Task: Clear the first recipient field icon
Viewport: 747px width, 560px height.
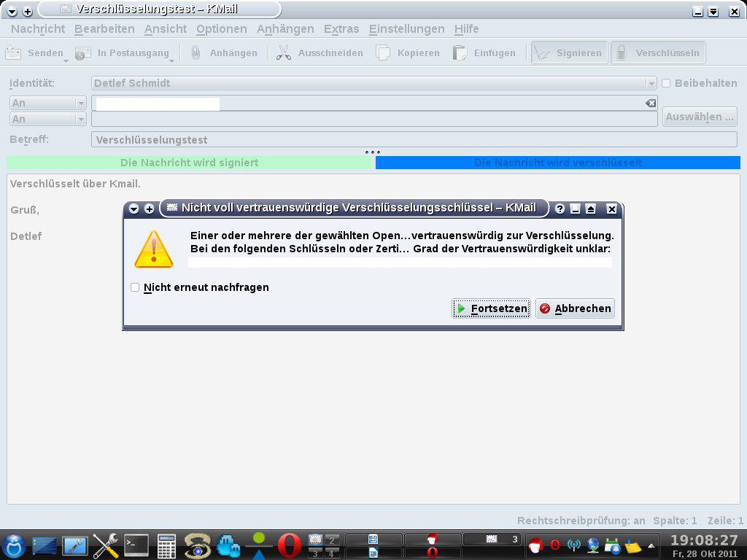Action: 650,103
